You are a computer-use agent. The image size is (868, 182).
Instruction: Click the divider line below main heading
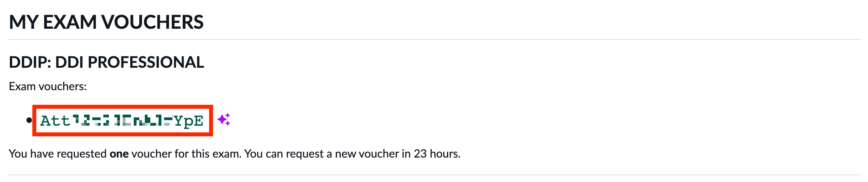(434, 39)
